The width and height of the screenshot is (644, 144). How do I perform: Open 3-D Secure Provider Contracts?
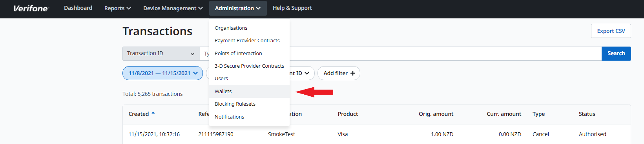pos(249,66)
